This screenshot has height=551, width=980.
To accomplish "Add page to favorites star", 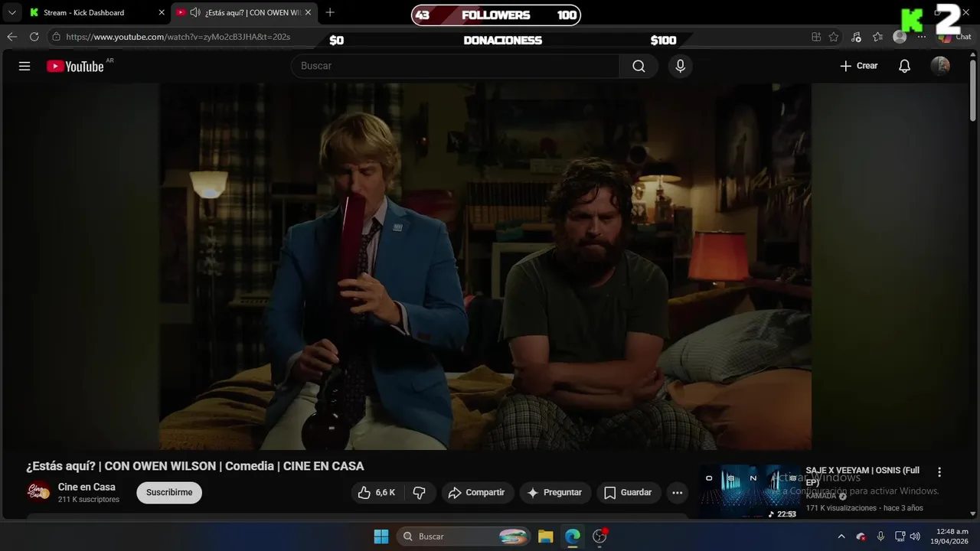I will (834, 37).
